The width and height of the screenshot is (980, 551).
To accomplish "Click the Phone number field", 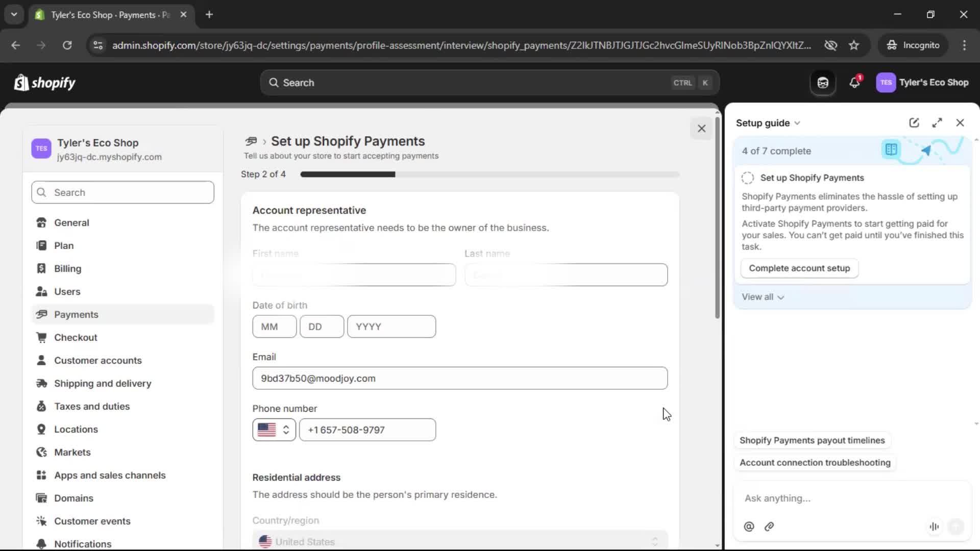I will 367,430.
